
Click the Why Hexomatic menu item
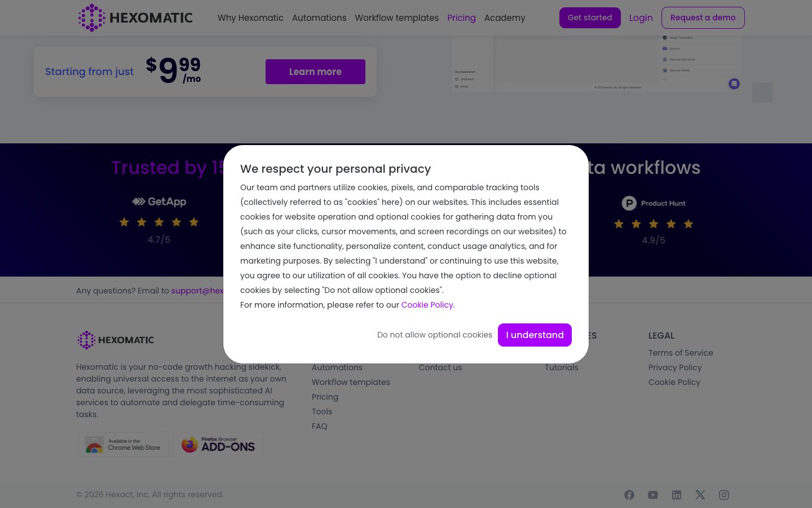click(x=250, y=17)
